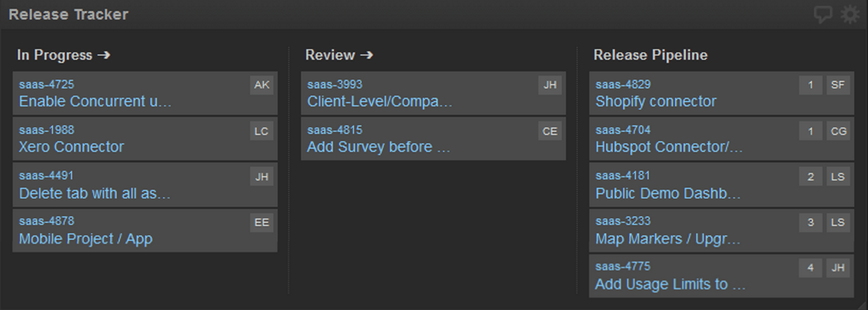Click the In Progress column header arrow
The height and width of the screenshot is (310, 868).
pos(104,55)
